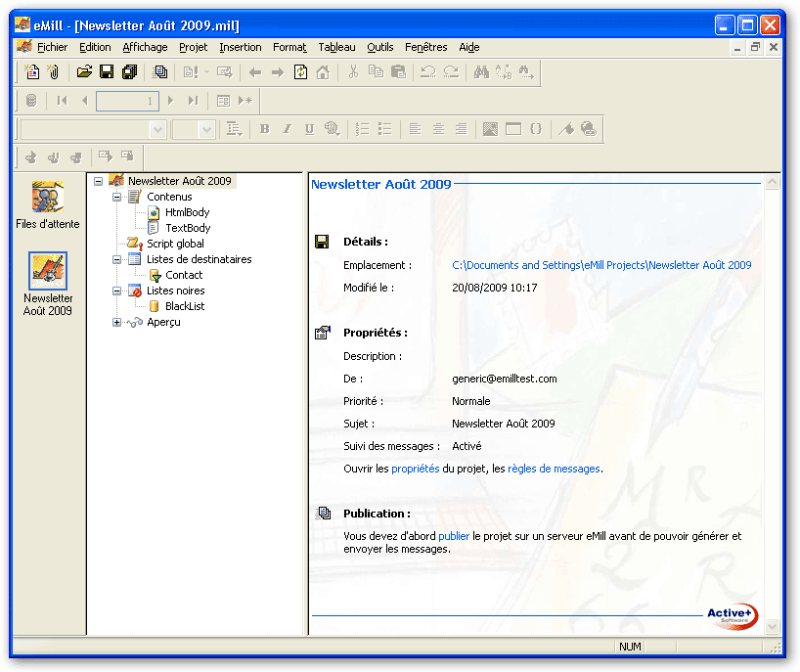Click the new record arrow-asterisk icon
The width and height of the screenshot is (800, 672).
pos(245,101)
